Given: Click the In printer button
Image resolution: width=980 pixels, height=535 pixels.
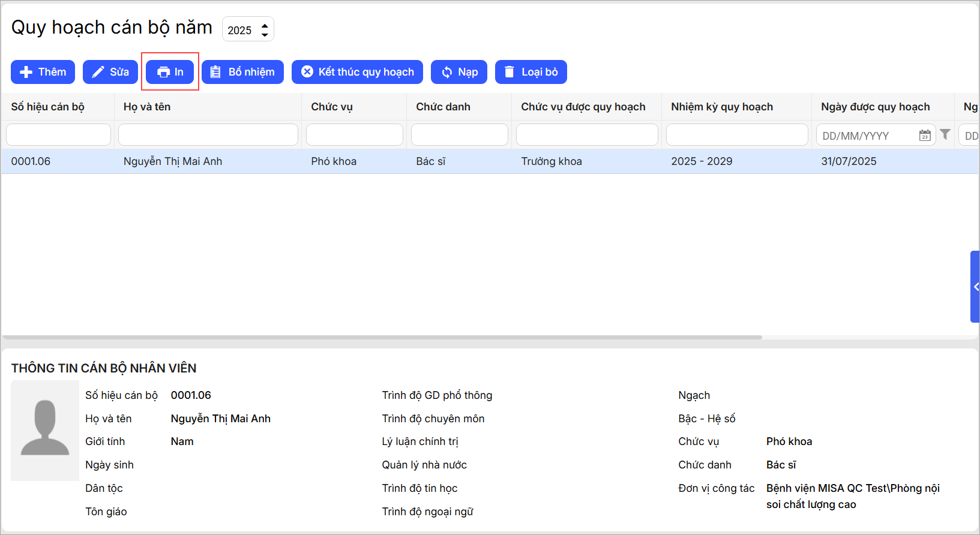Looking at the screenshot, I should [170, 72].
